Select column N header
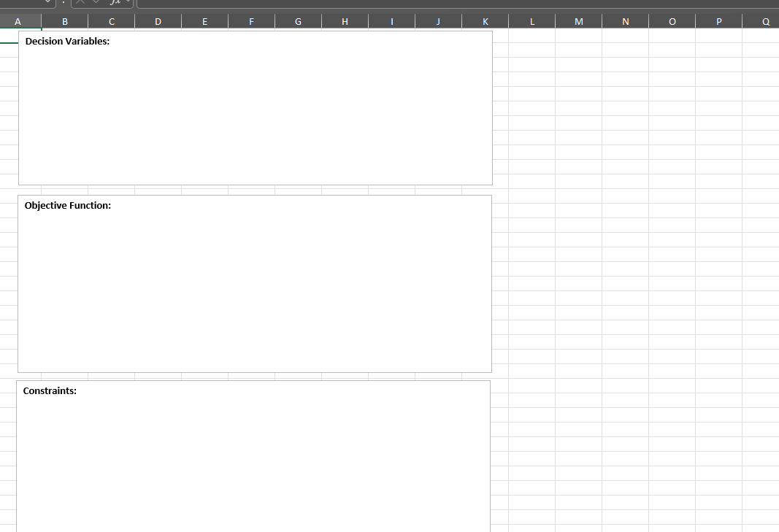Image resolution: width=779 pixels, height=532 pixels. (625, 21)
